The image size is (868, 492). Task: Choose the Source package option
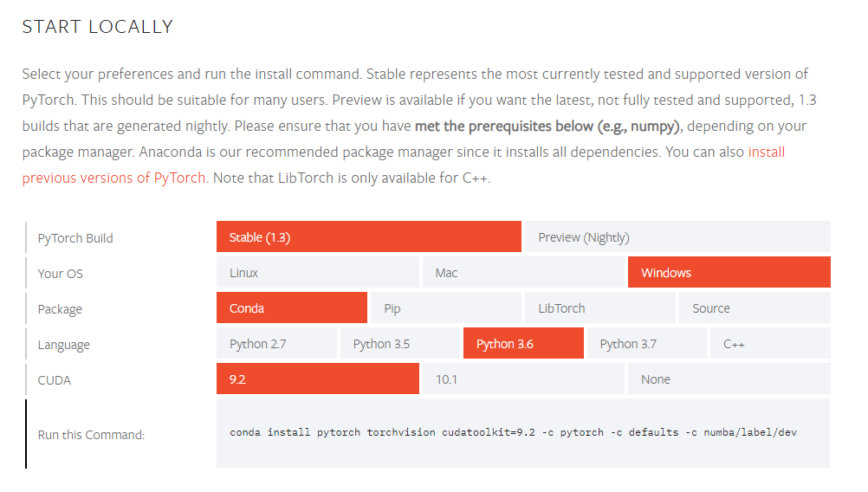(755, 307)
